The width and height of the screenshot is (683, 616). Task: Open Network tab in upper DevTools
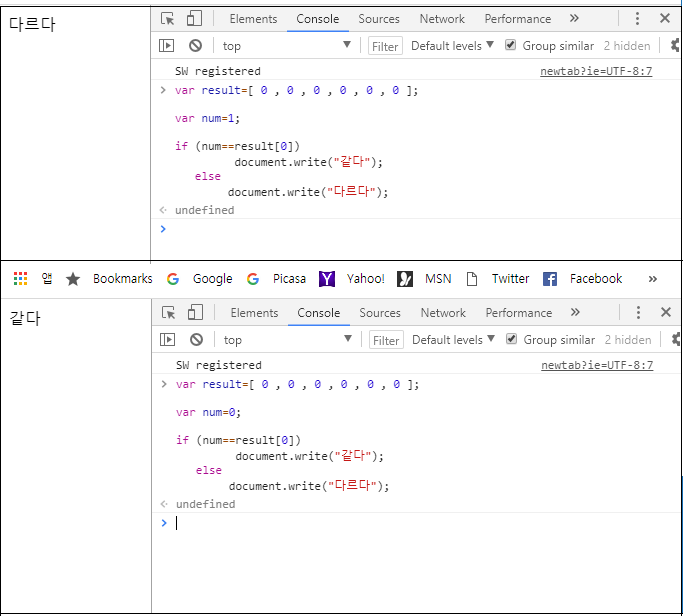(442, 19)
